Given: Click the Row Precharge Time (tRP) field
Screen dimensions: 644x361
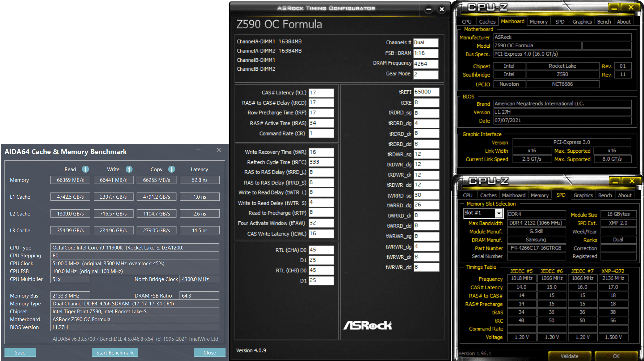Looking at the screenshot, I should tap(321, 113).
